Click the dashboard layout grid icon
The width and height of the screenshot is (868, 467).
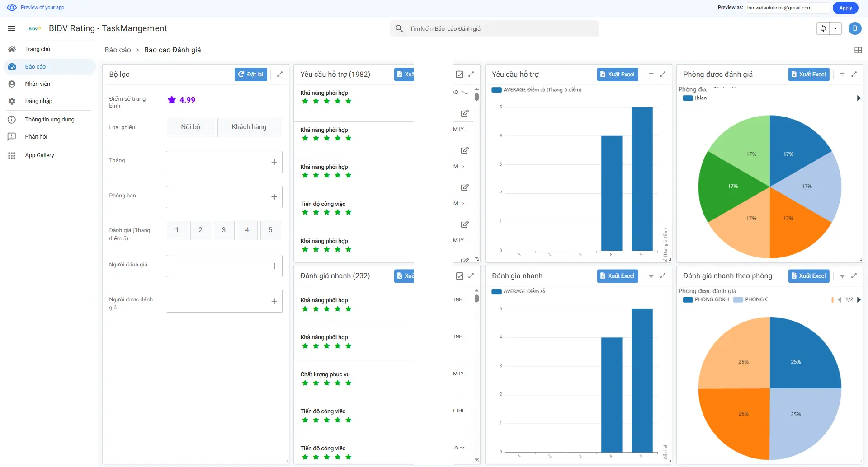[x=858, y=50]
